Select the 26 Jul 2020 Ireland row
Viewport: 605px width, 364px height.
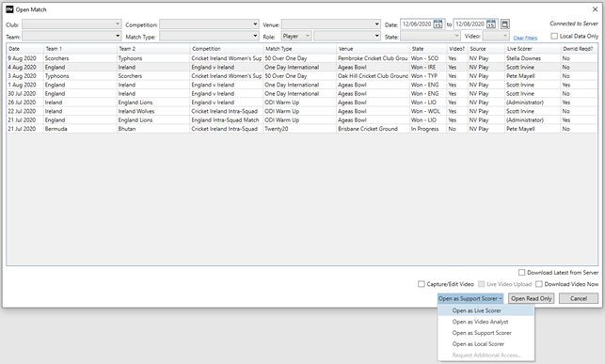(x=302, y=103)
